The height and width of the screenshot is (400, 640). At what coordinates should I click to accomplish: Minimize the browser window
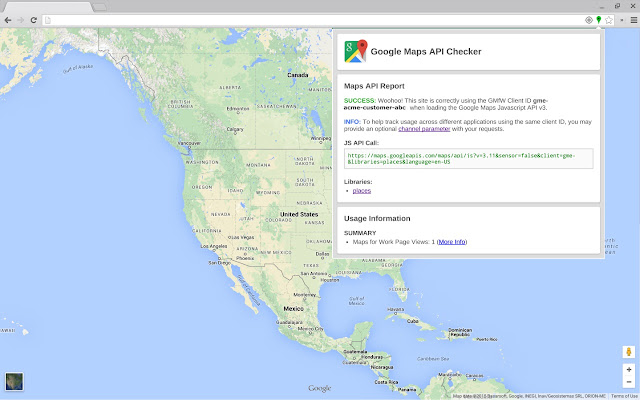[602, 7]
